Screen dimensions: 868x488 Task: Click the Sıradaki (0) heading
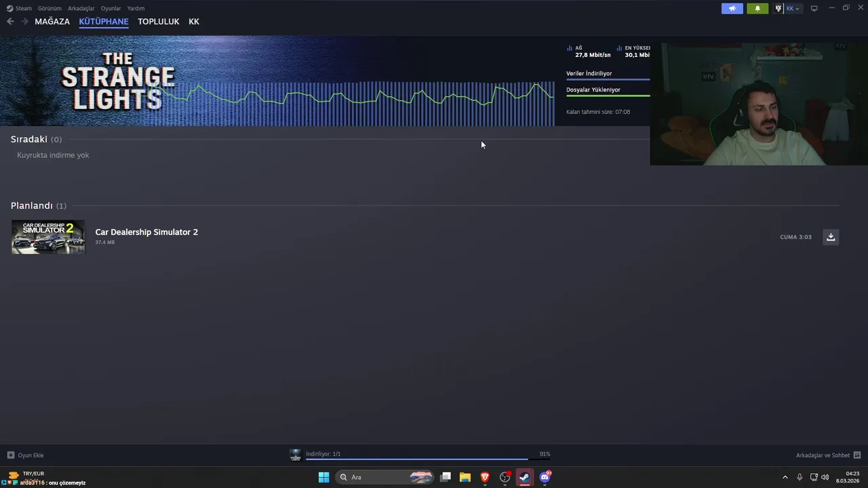pyautogui.click(x=36, y=139)
